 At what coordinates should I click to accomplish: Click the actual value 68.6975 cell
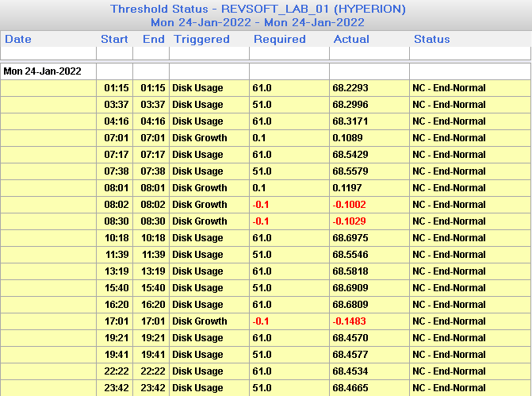coord(350,238)
